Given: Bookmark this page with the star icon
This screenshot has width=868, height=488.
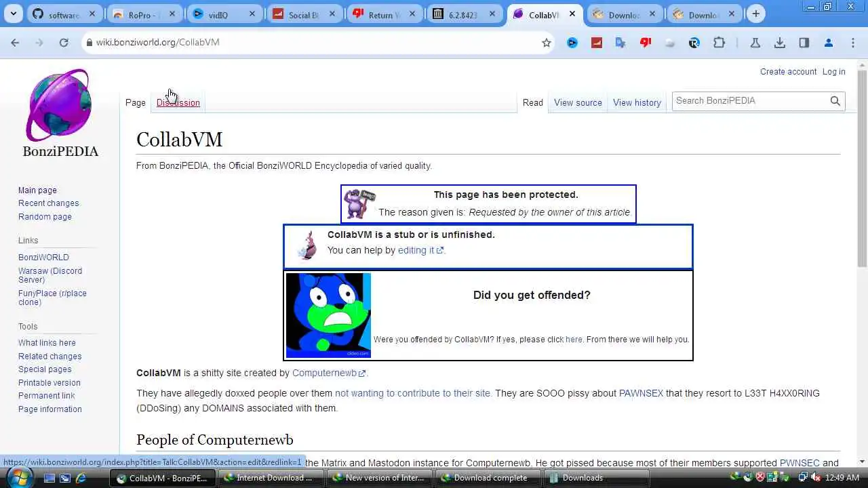Looking at the screenshot, I should [x=547, y=43].
